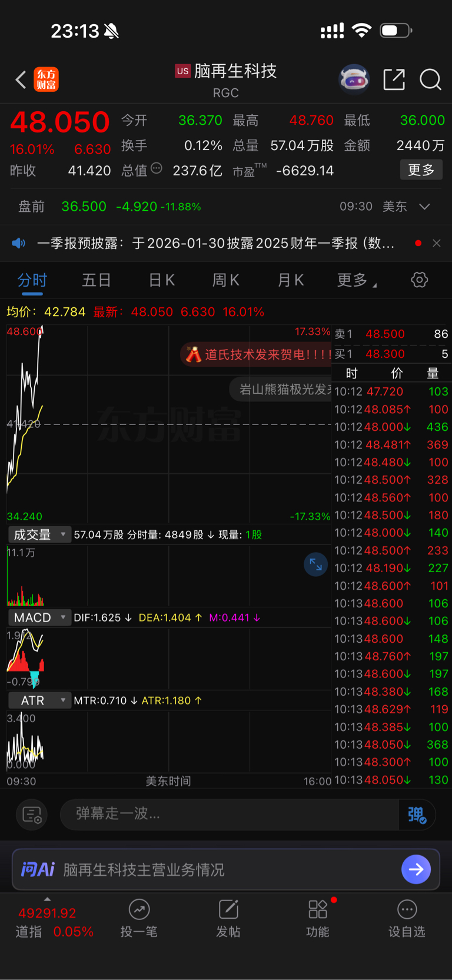Tap the 市盈 -6629.14 value

305,171
